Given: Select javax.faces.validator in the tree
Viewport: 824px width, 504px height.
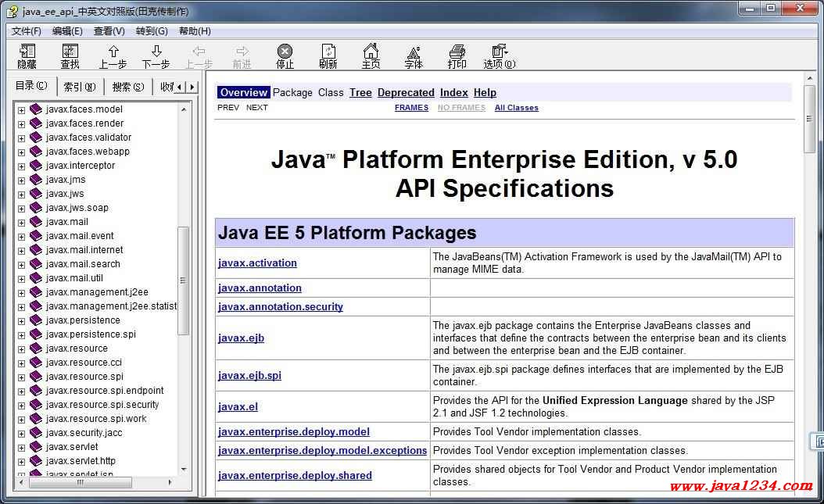Looking at the screenshot, I should [89, 137].
